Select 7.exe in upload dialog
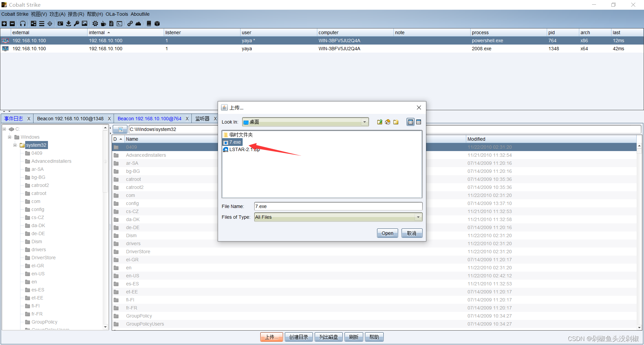Screen dimensions: 644x345 pos(232,142)
